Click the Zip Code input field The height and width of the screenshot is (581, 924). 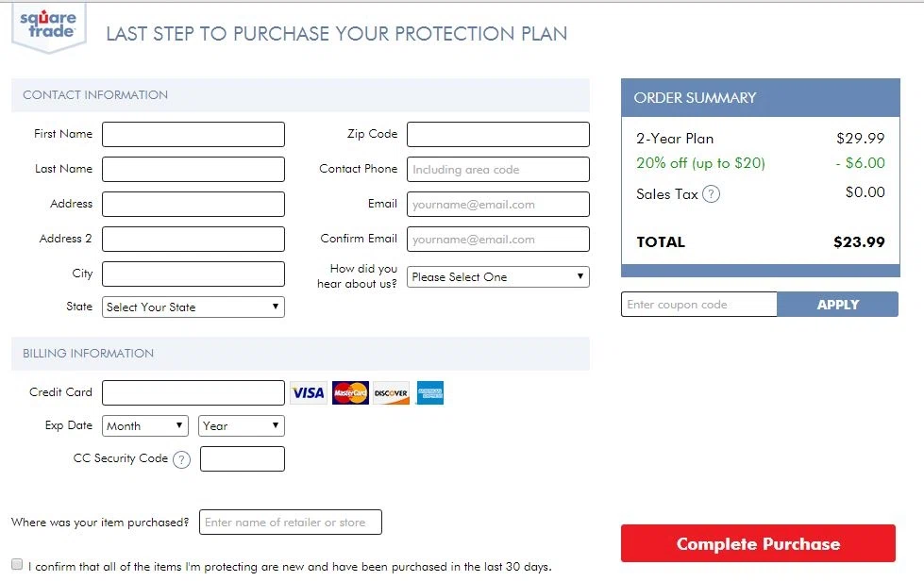coord(498,134)
